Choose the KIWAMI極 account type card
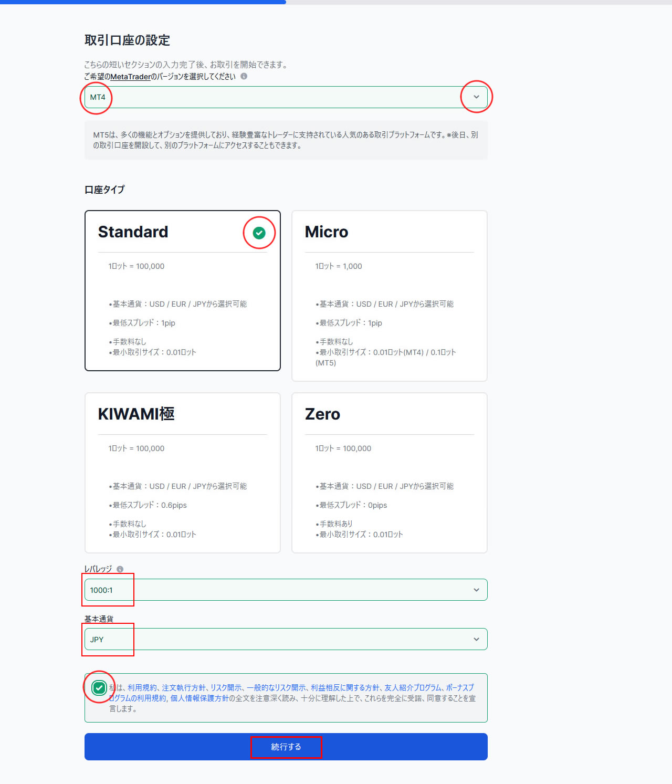The height and width of the screenshot is (784, 672). point(182,473)
